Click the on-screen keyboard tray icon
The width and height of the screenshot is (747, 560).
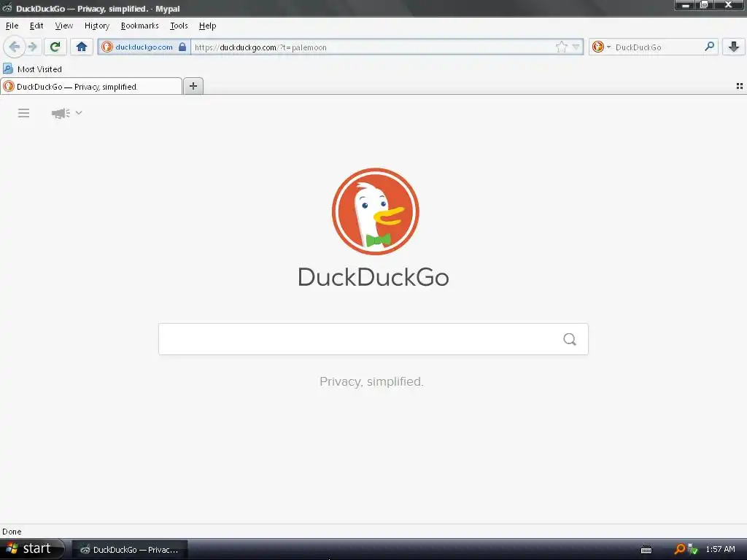[646, 550]
